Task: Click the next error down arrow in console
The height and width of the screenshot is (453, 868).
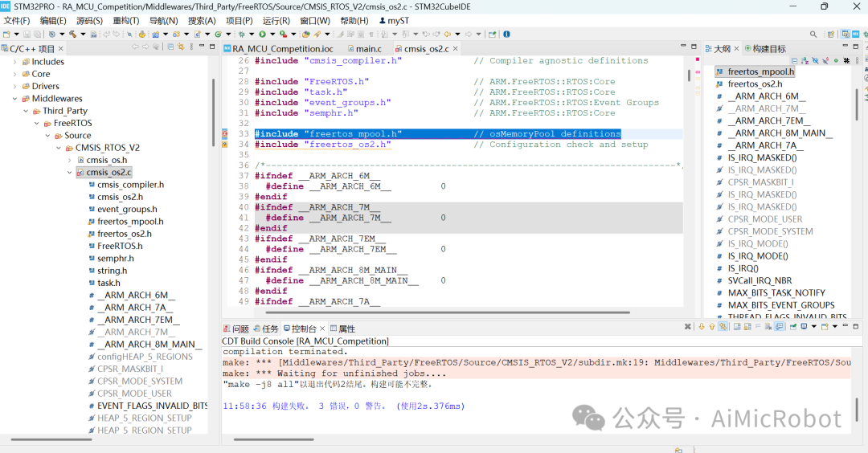Action: click(702, 326)
